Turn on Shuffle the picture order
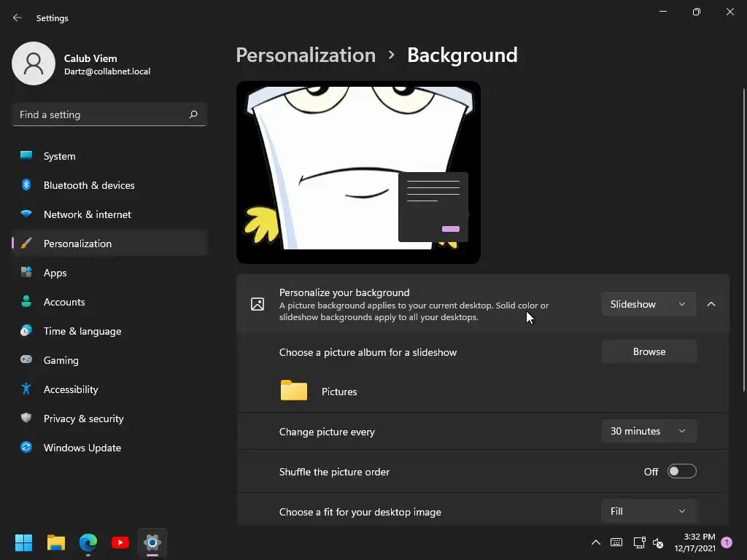Viewport: 747px width, 560px height. (682, 472)
